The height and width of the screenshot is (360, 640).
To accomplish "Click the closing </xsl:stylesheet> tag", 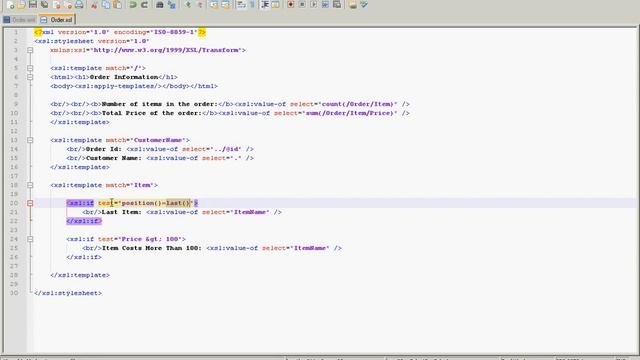I will tap(68, 293).
